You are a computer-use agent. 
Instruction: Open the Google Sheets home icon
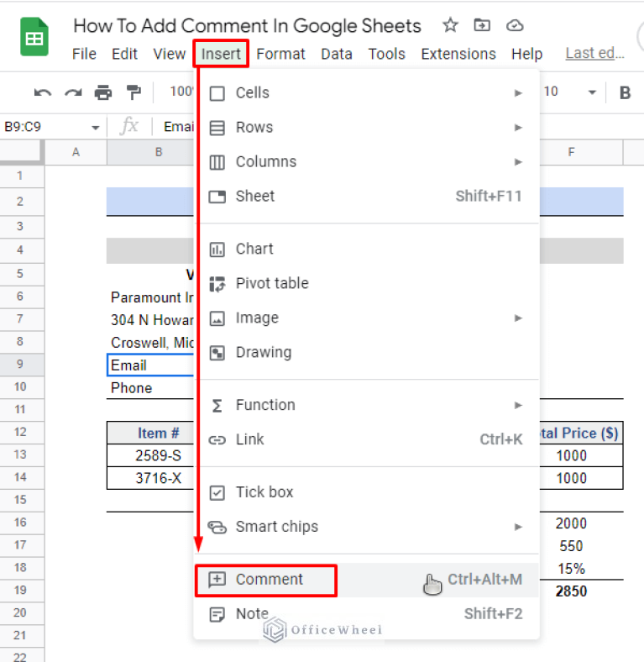click(x=34, y=37)
